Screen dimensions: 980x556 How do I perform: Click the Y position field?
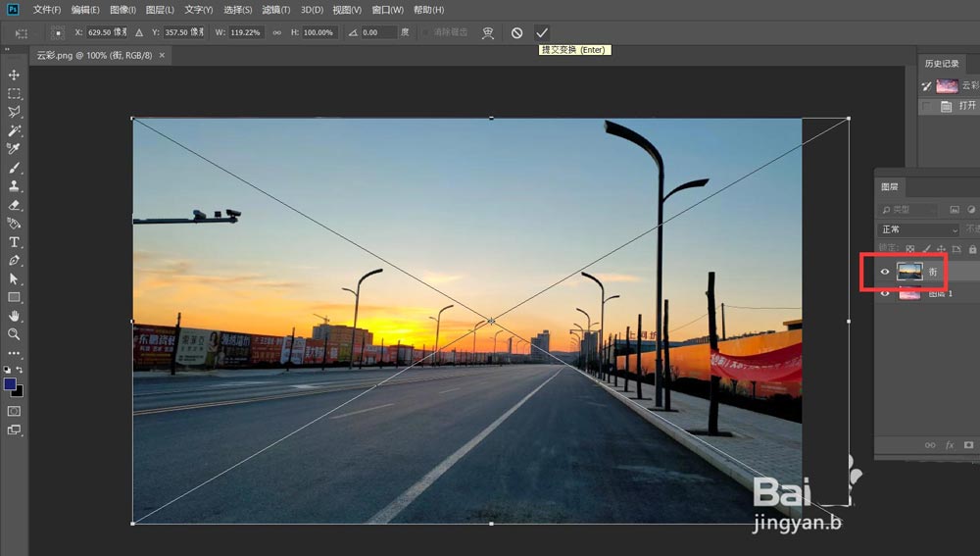pos(184,32)
